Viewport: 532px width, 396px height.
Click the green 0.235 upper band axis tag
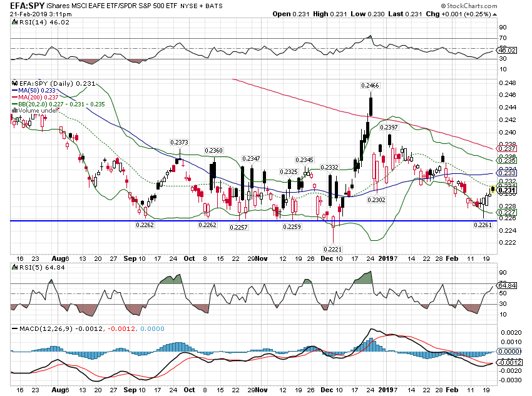(x=507, y=160)
